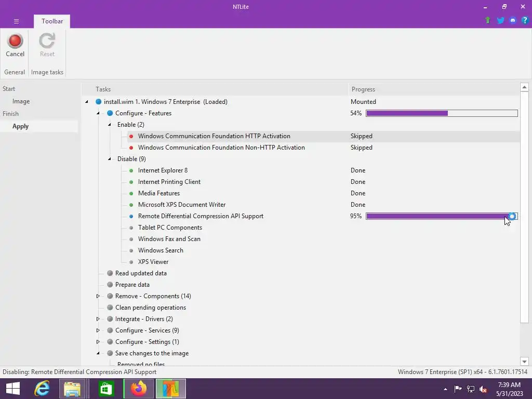Click green dot beside Microsoft XPS Document Writer

[131, 205]
